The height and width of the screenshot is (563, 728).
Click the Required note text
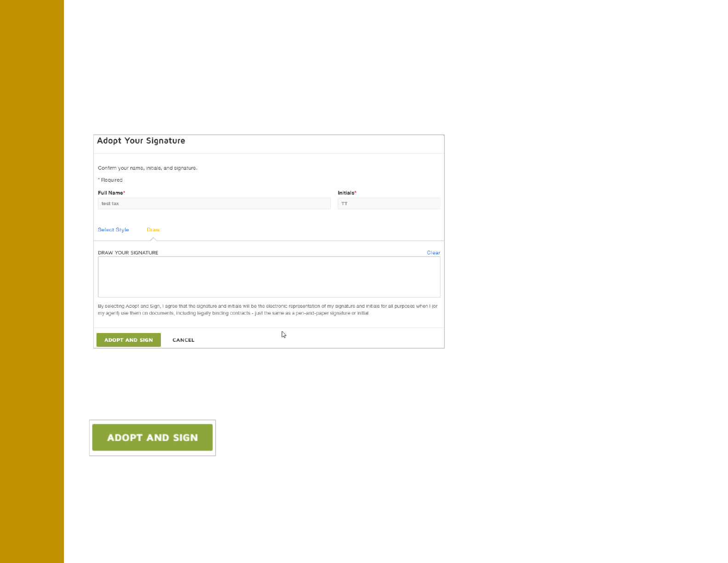112,180
